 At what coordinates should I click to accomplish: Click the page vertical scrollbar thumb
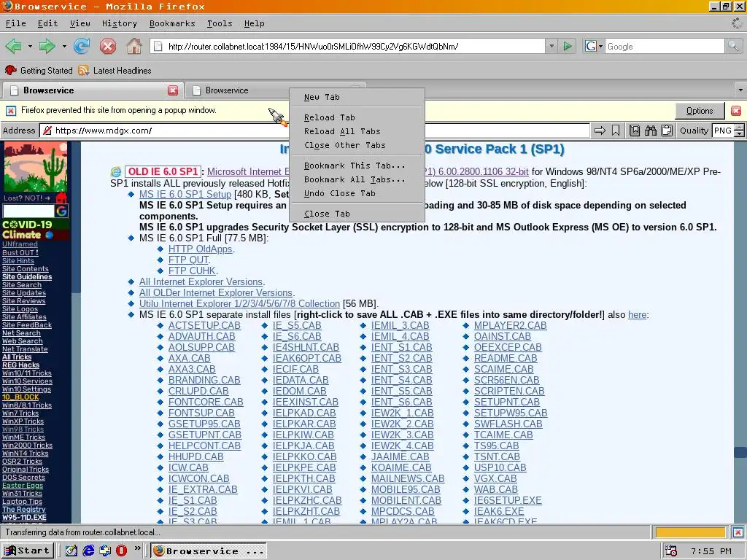coord(740,452)
